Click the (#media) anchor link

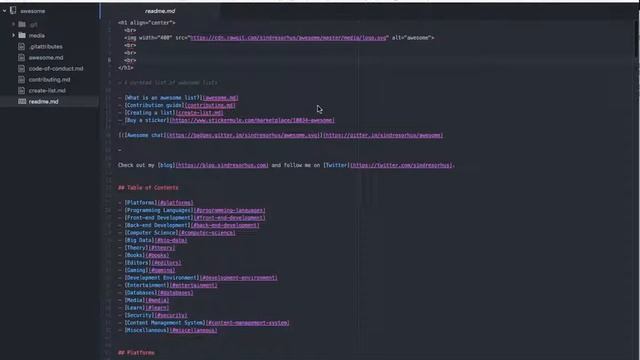coord(157,300)
